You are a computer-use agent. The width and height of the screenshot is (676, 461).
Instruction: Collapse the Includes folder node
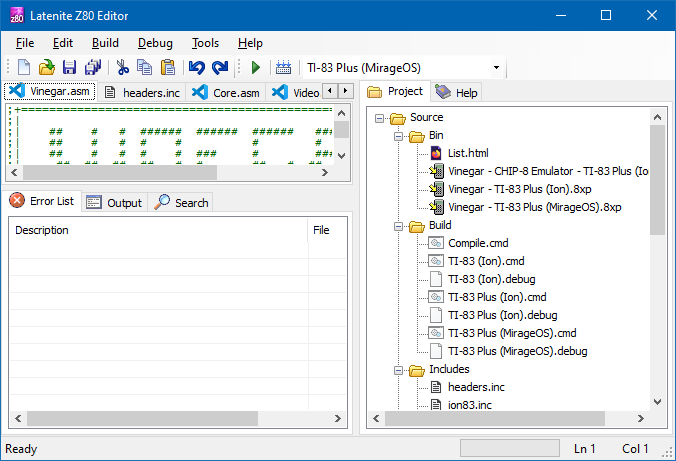[x=398, y=370]
